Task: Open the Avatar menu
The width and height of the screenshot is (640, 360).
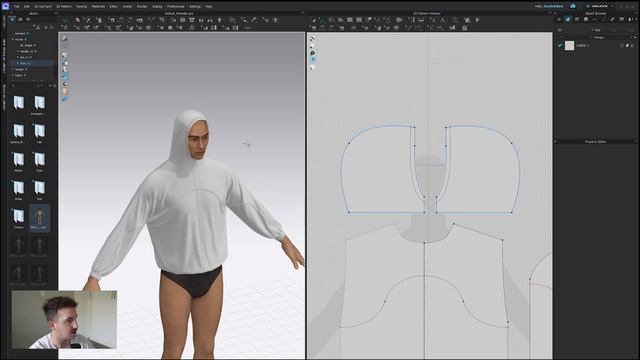Action: [127, 7]
